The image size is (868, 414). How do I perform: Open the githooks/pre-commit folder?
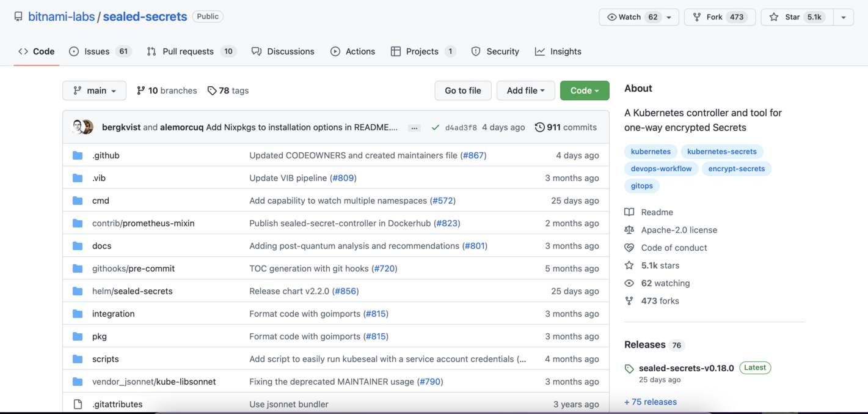click(134, 268)
